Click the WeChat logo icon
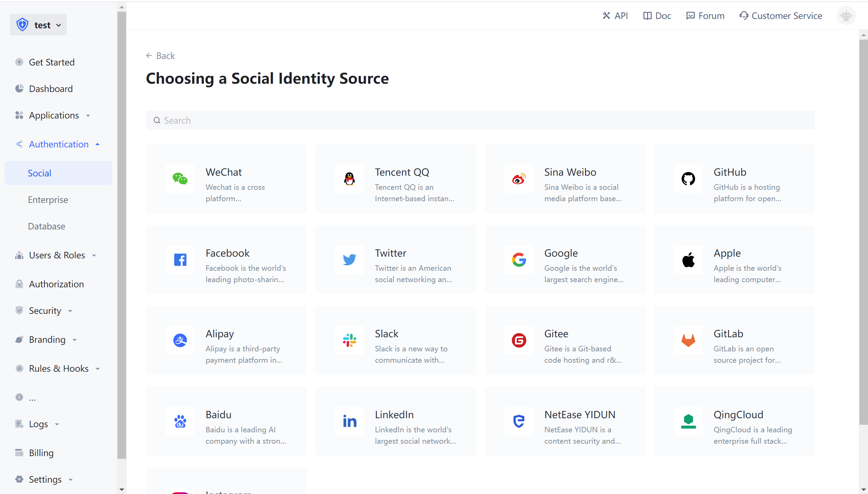Image resolution: width=868 pixels, height=494 pixels. (180, 179)
